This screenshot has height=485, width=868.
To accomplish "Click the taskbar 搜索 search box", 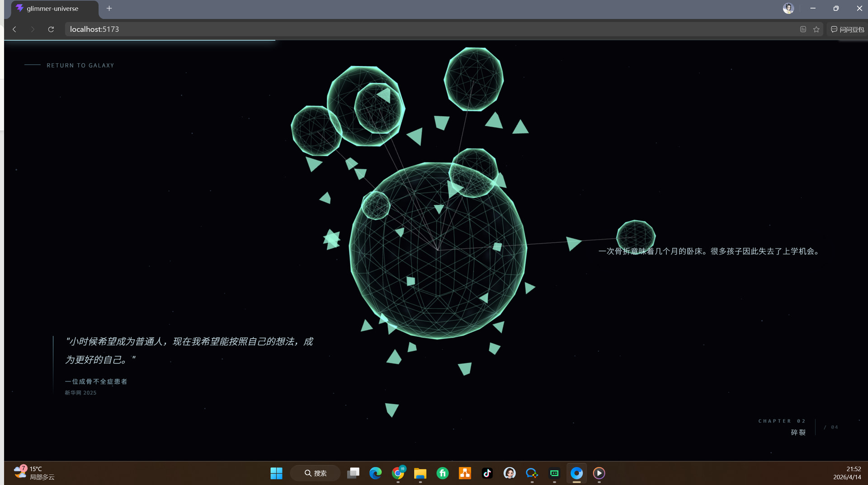I will click(316, 473).
